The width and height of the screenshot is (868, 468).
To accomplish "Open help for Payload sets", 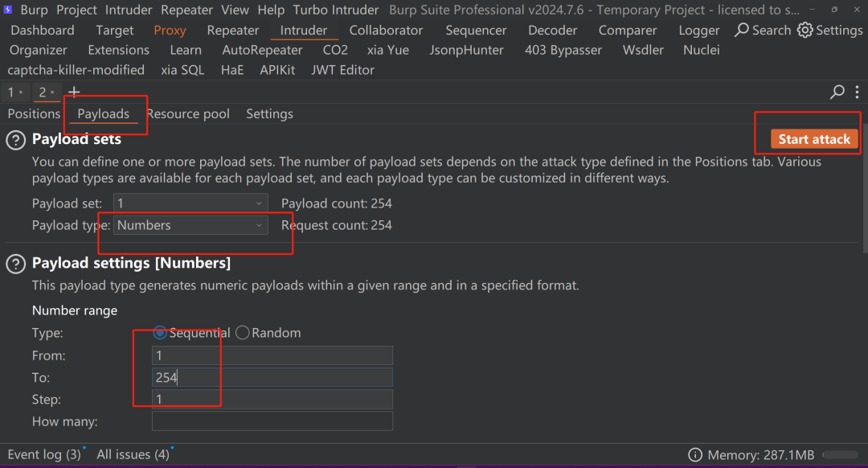I will coord(15,140).
